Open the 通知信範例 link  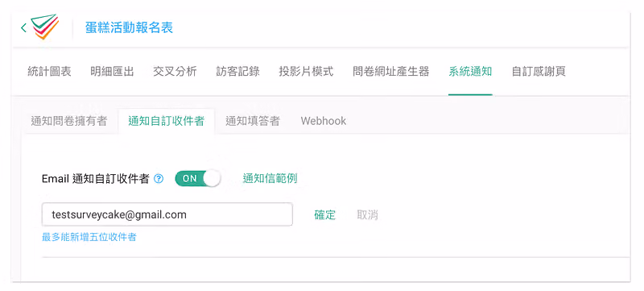tap(270, 178)
